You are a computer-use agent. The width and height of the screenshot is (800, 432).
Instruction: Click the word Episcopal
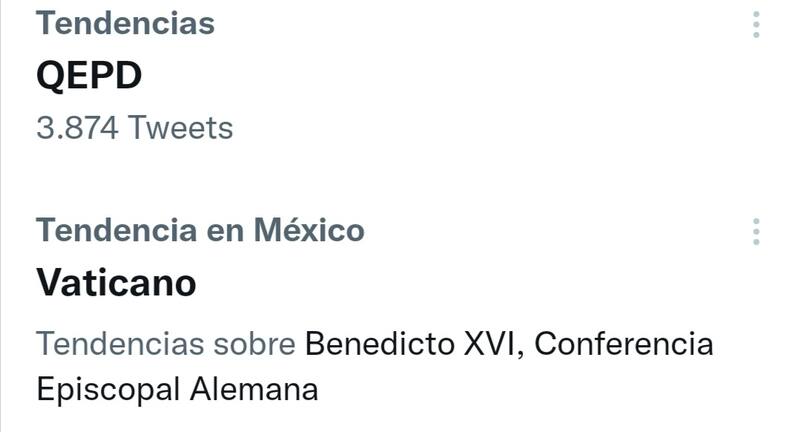(x=109, y=388)
